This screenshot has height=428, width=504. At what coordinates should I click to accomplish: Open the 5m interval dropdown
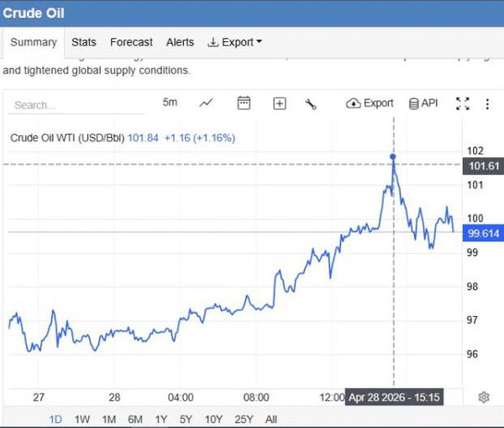click(170, 103)
